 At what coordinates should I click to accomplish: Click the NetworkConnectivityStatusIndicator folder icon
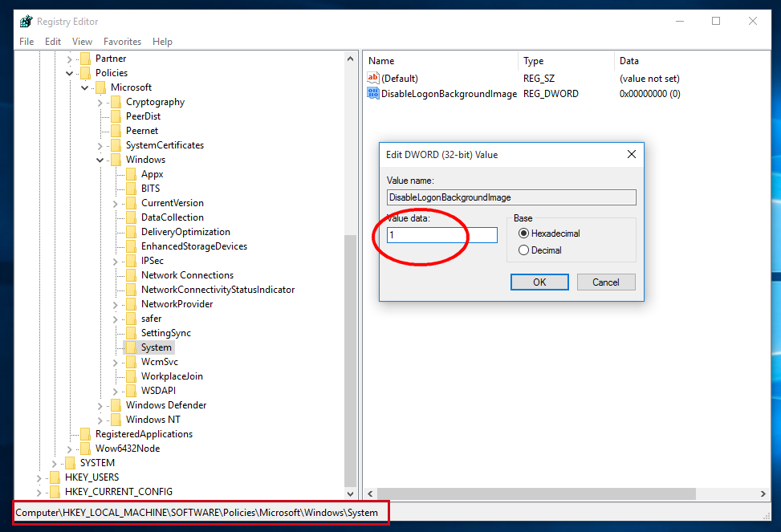[131, 290]
